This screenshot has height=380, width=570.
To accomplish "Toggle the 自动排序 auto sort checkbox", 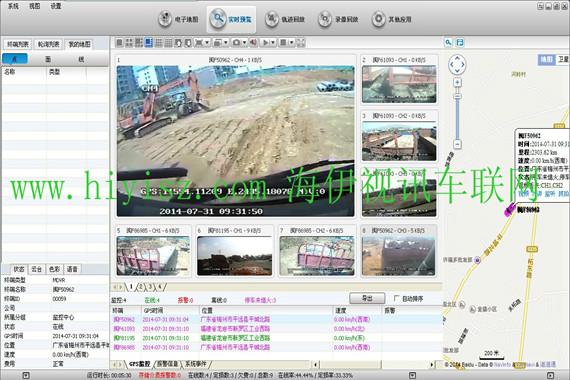I will (x=397, y=299).
